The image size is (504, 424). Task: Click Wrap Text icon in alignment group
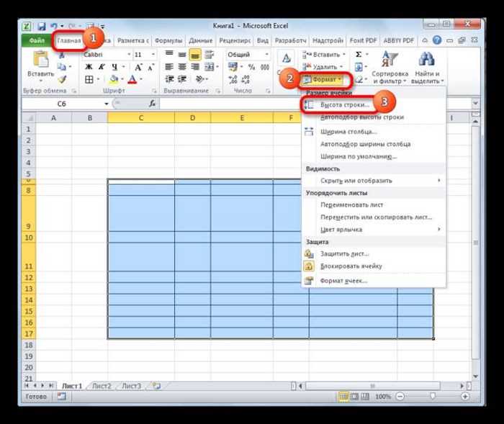(x=210, y=54)
